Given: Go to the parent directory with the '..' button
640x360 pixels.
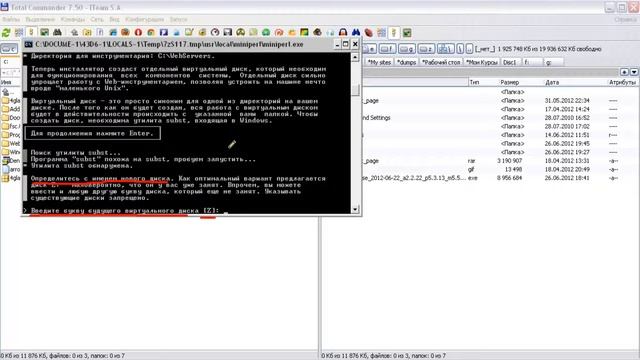Looking at the screenshot, I should tap(469, 49).
